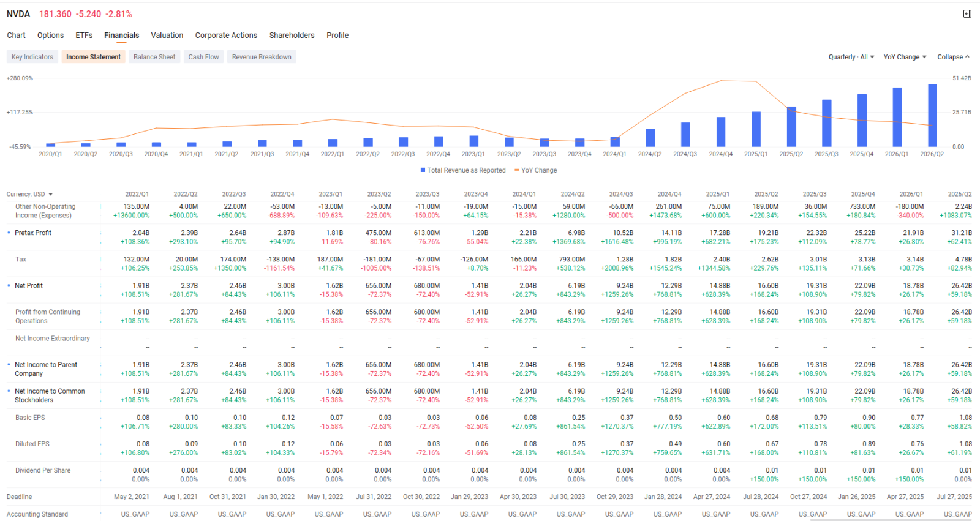Click the Deadline row label
This screenshot has height=521, width=980.
point(20,497)
